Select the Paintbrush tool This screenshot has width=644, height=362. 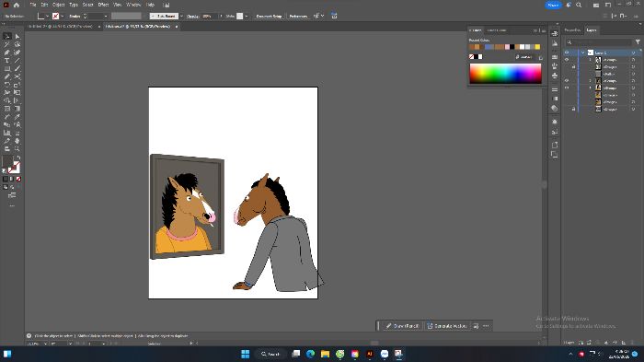(17, 68)
